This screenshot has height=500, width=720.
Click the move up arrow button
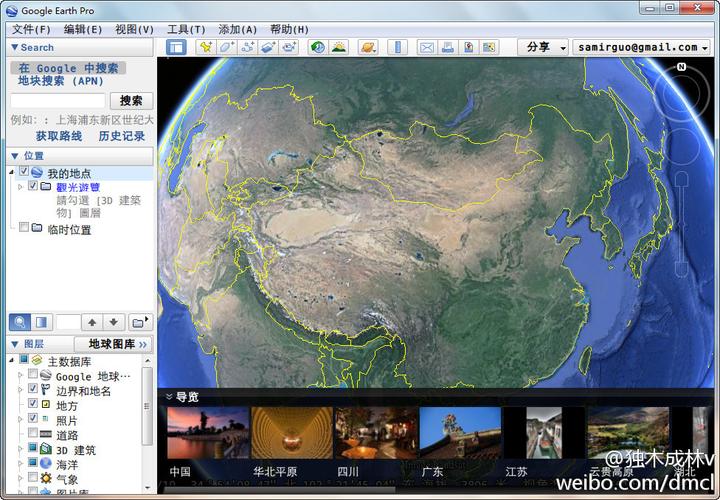[x=92, y=322]
